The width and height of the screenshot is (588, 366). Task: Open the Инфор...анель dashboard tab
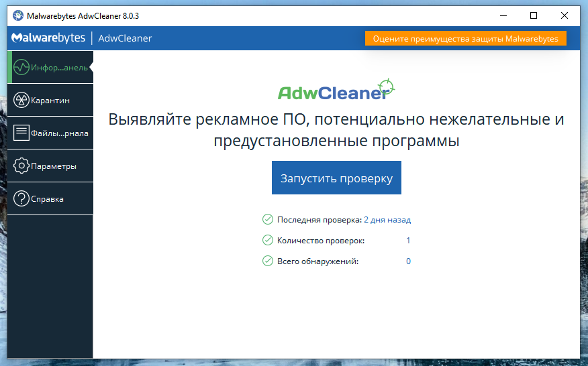[x=50, y=67]
